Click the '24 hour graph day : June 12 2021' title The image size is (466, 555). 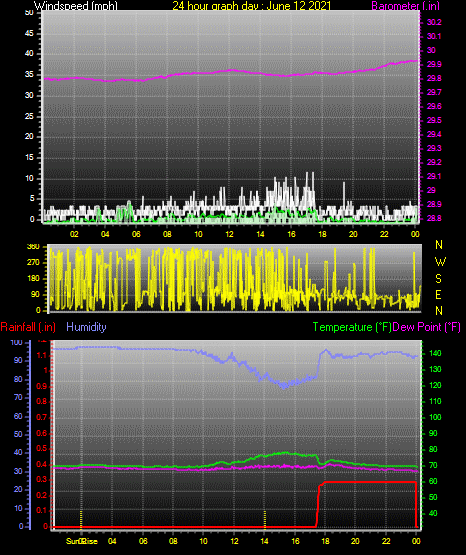252,6
